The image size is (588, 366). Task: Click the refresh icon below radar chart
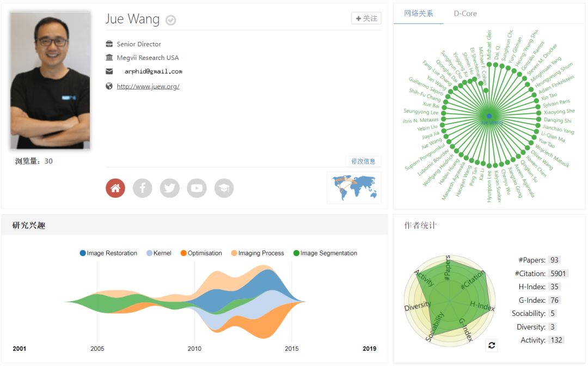coord(492,345)
